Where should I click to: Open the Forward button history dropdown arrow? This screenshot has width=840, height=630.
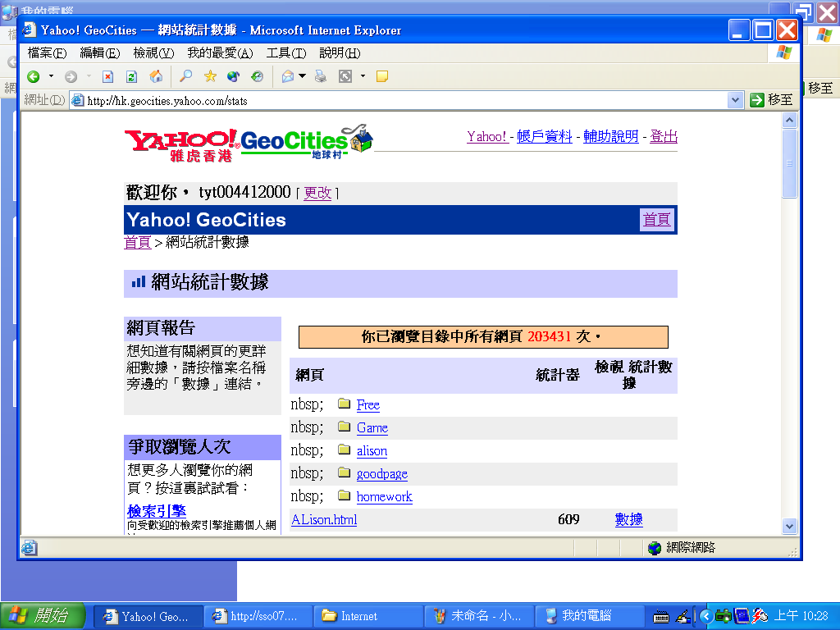click(89, 76)
